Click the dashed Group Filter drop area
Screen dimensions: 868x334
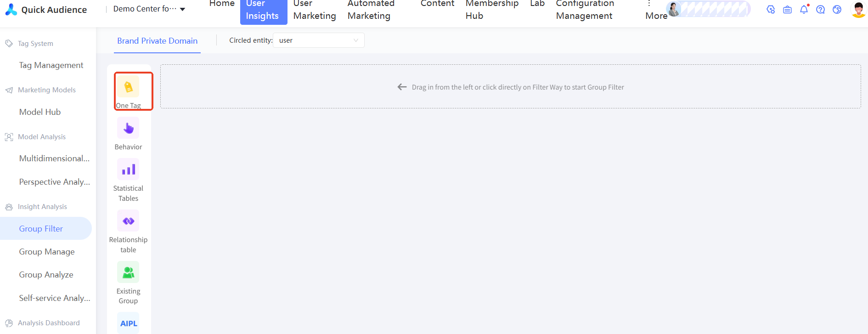[x=510, y=86]
